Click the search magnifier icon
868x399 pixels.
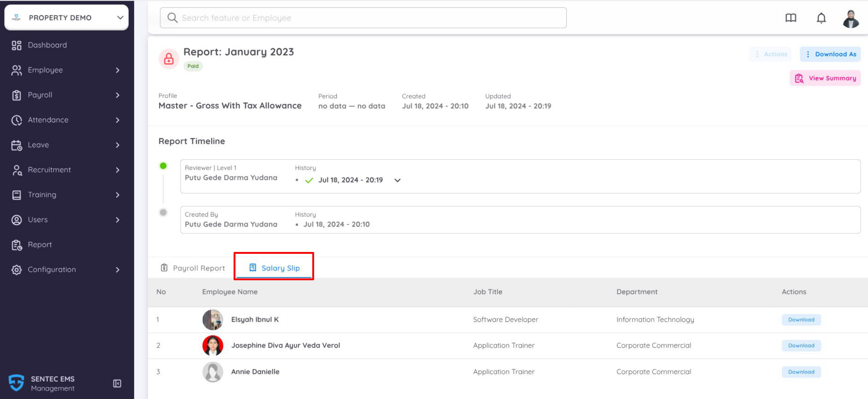(172, 18)
